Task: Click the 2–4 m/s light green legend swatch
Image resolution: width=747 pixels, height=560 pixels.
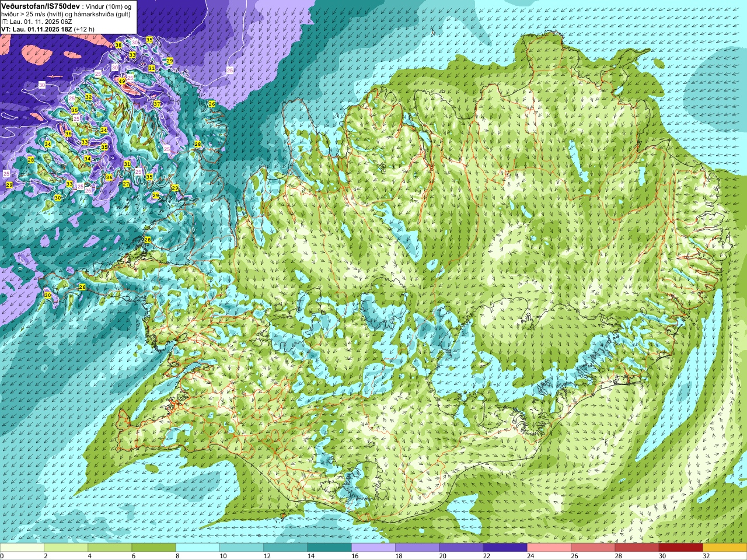Action: (x=66, y=548)
